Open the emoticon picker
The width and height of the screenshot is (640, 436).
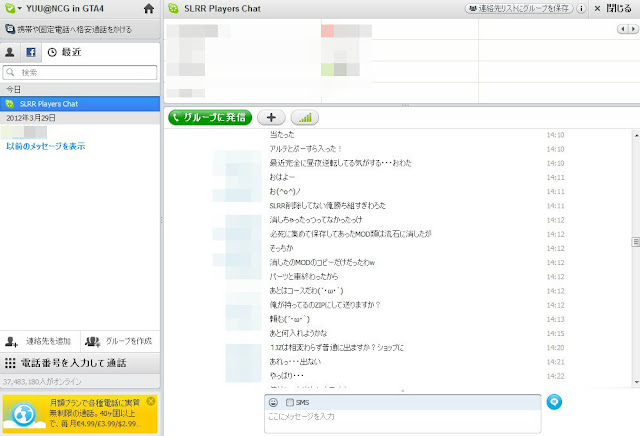(x=273, y=403)
